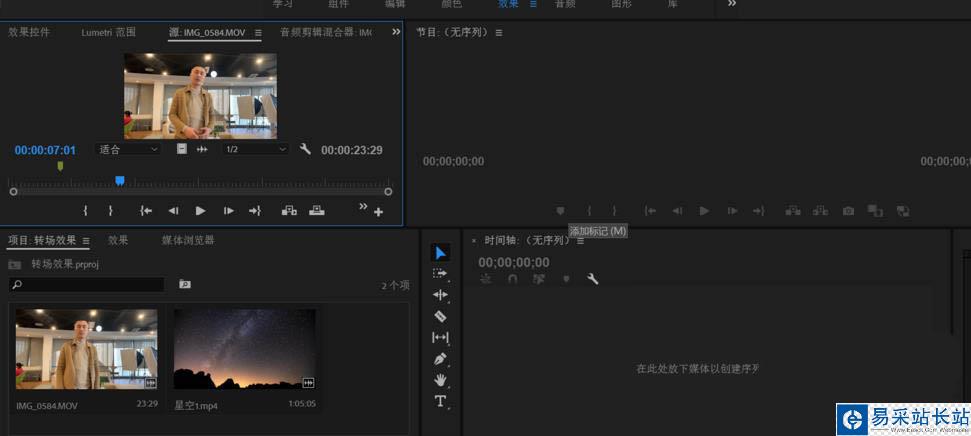971x436 pixels.
Task: Switch to the Lumetri 范围 tab
Action: (108, 32)
